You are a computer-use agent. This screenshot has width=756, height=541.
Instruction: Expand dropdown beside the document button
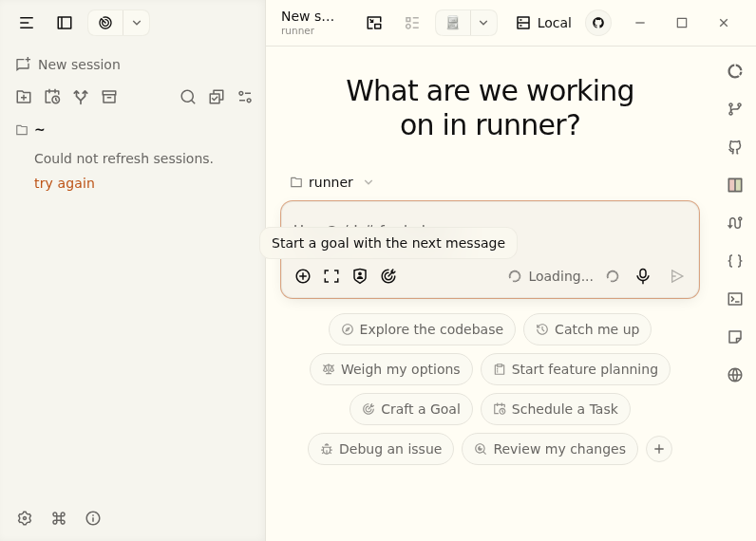pos(483,23)
